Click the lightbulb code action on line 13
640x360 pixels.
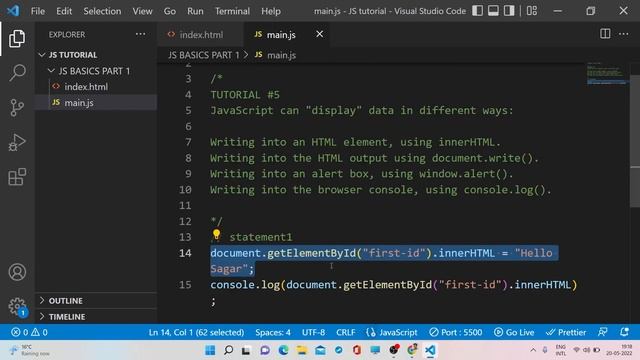[216, 235]
